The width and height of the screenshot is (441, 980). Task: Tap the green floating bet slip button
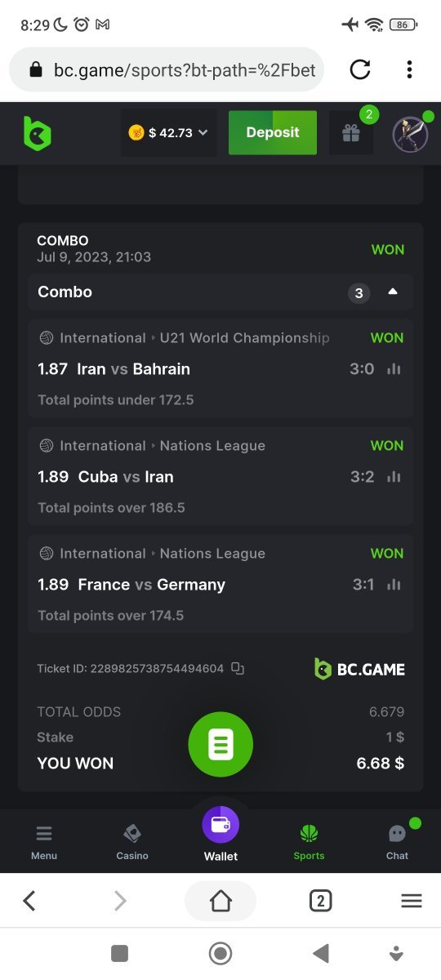click(x=220, y=744)
